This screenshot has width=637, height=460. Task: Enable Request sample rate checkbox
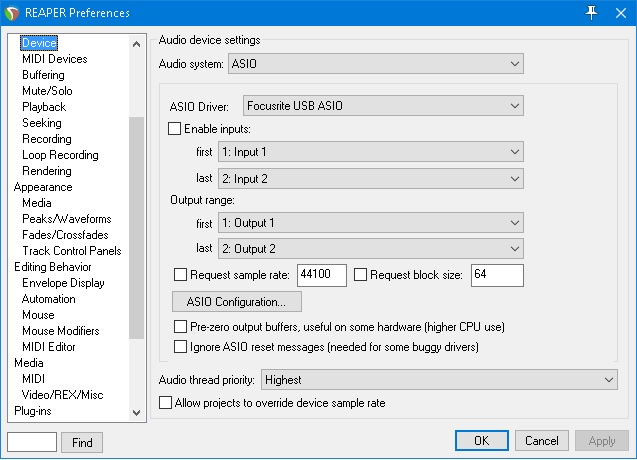tap(180, 274)
